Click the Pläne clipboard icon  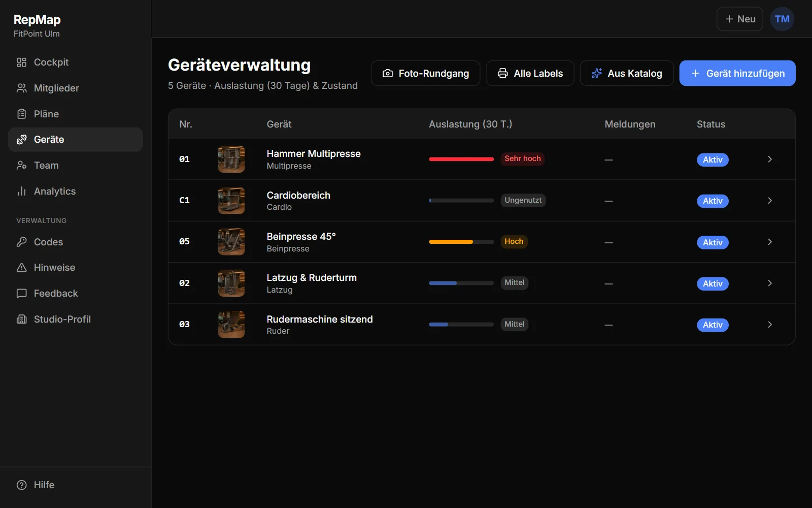pyautogui.click(x=21, y=114)
